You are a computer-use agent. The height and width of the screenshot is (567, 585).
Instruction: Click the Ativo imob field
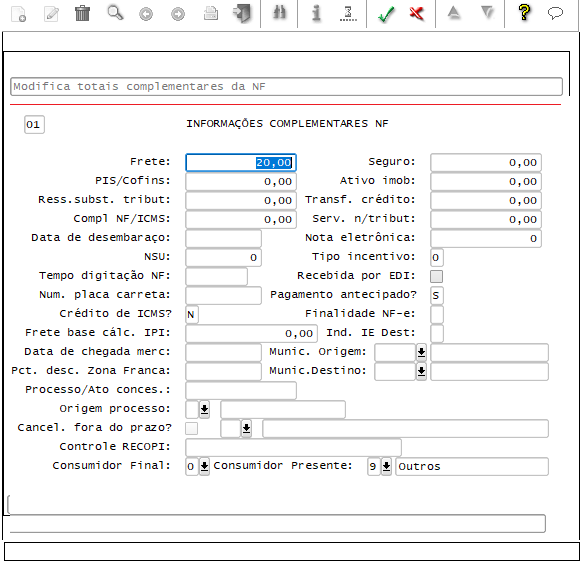[x=486, y=182]
